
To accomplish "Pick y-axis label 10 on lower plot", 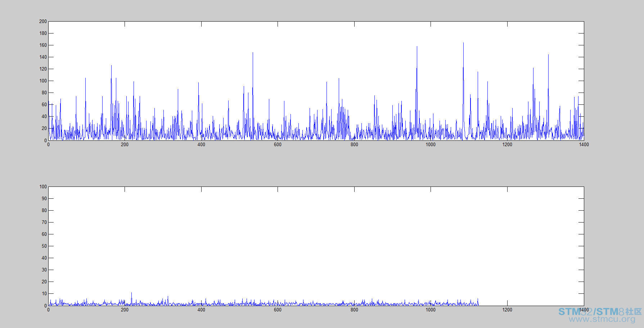I will click(x=44, y=293).
